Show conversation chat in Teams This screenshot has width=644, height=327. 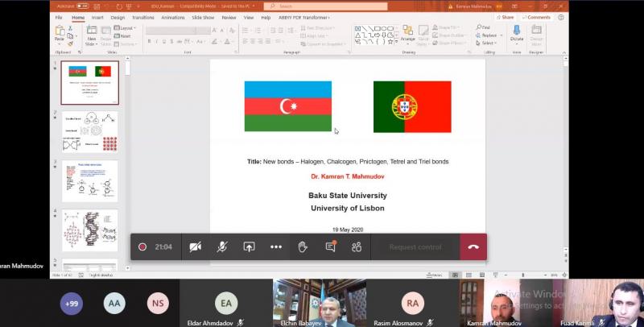(x=330, y=247)
